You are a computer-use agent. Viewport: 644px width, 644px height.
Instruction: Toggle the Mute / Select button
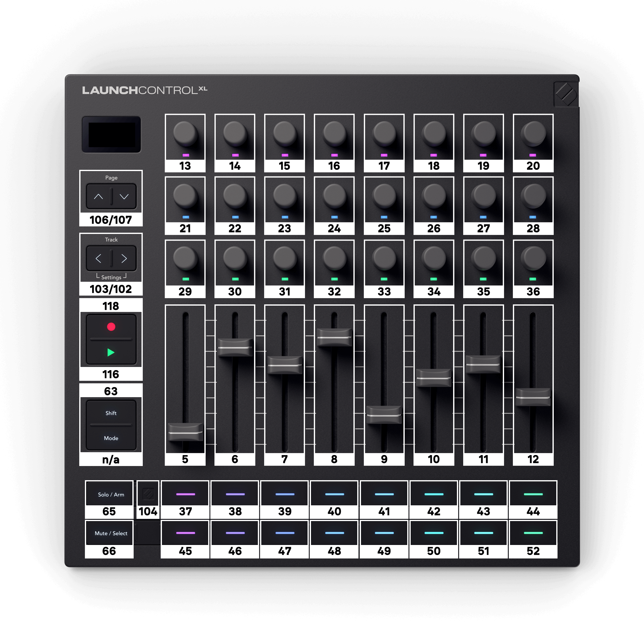coord(109,533)
